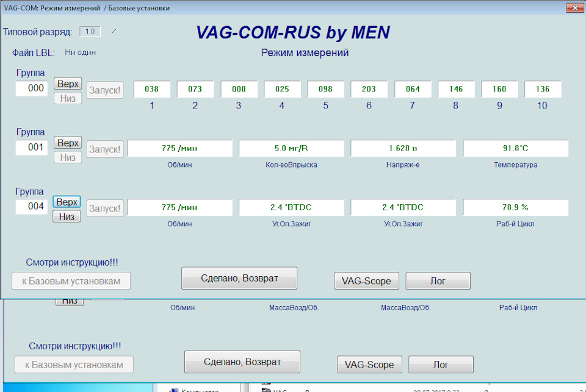Click the 78.9 % duty cycle value
The image size is (586, 392).
[x=516, y=207]
